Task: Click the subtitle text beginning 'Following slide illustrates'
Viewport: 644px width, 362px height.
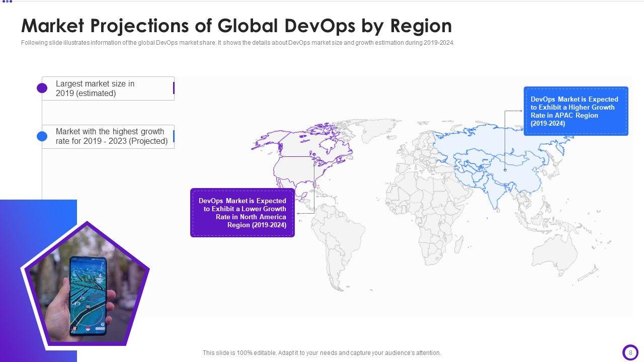Action: click(237, 43)
